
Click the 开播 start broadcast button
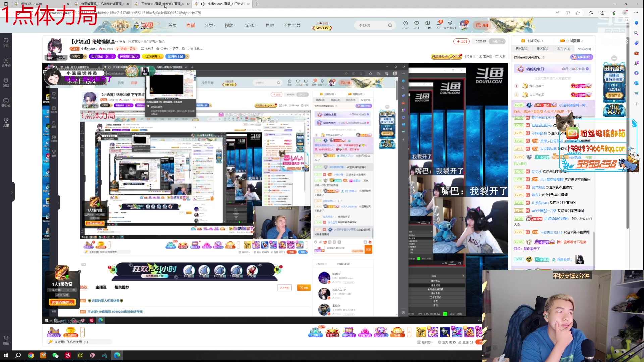[482, 25]
